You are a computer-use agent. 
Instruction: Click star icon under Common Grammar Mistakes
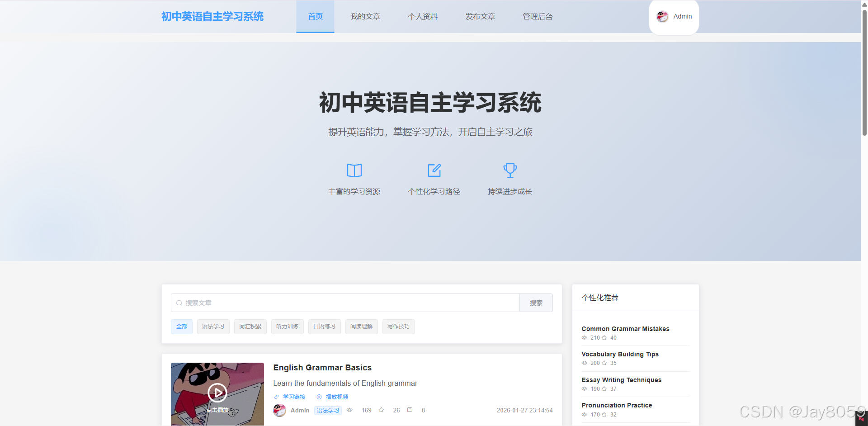point(604,338)
